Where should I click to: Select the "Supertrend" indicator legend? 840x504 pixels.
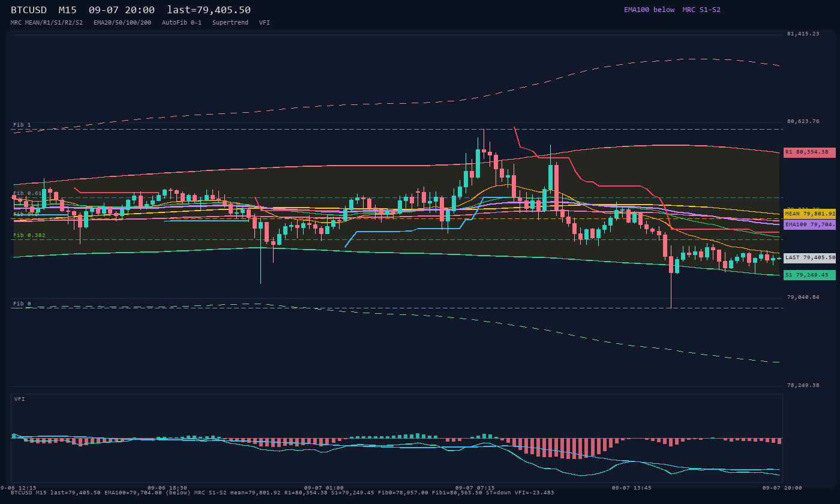coord(230,22)
